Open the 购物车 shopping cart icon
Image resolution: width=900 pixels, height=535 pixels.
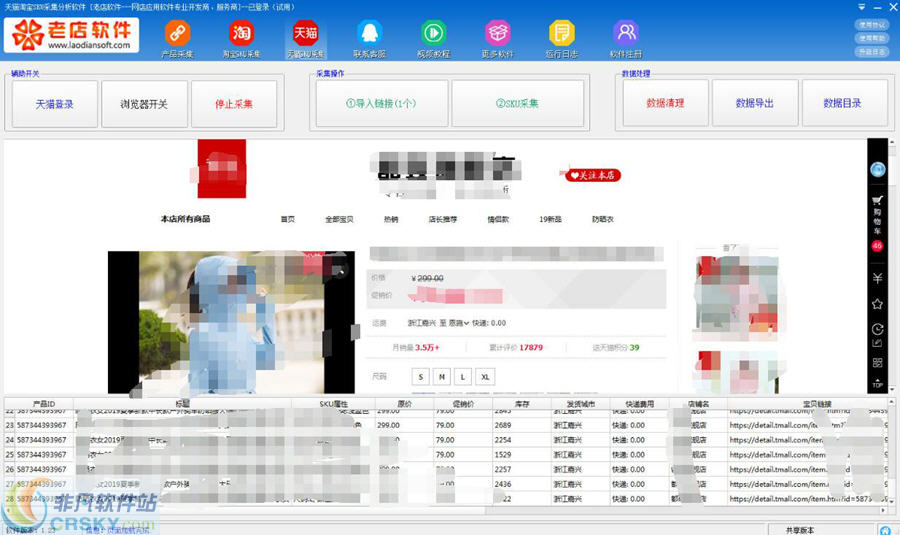tap(877, 200)
